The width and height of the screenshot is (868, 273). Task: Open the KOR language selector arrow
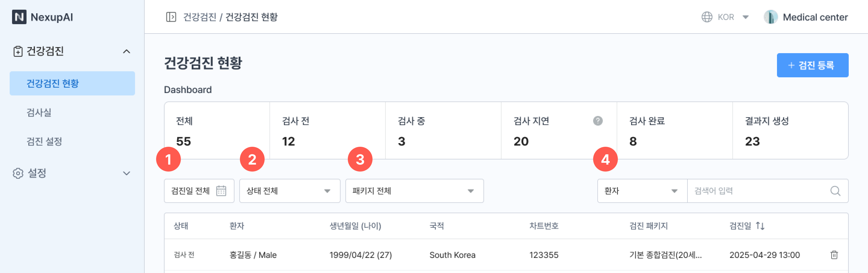746,17
